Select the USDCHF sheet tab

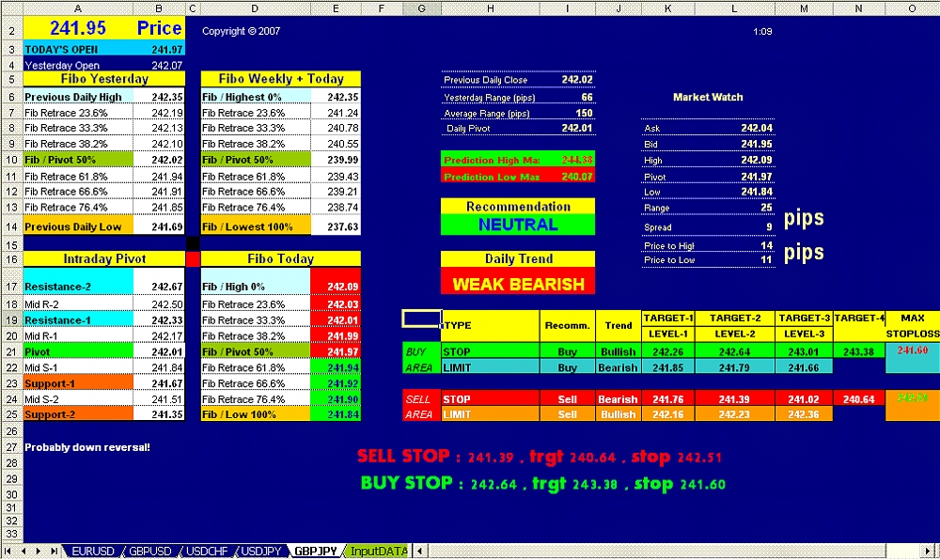pyautogui.click(x=209, y=552)
